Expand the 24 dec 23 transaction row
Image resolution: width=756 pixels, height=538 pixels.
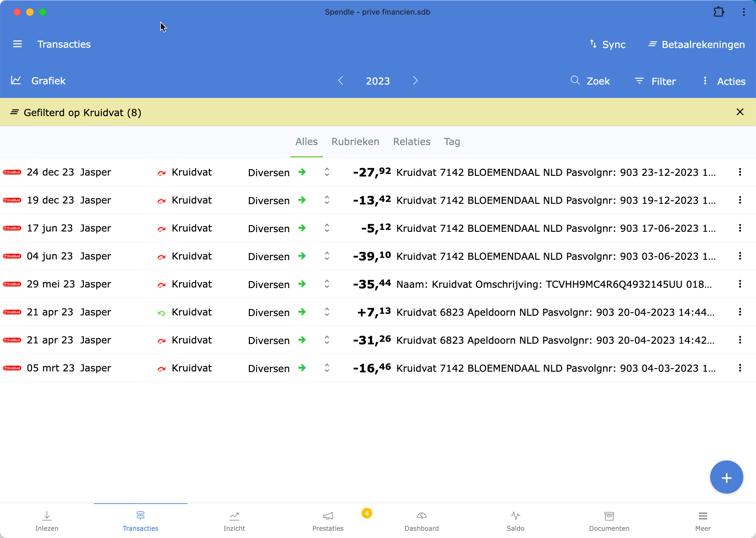(x=326, y=172)
